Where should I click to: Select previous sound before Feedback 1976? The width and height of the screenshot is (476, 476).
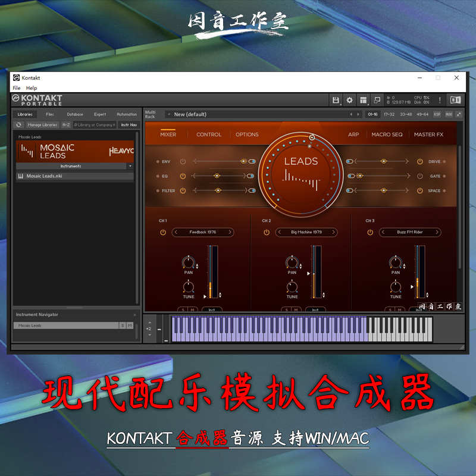tap(176, 232)
